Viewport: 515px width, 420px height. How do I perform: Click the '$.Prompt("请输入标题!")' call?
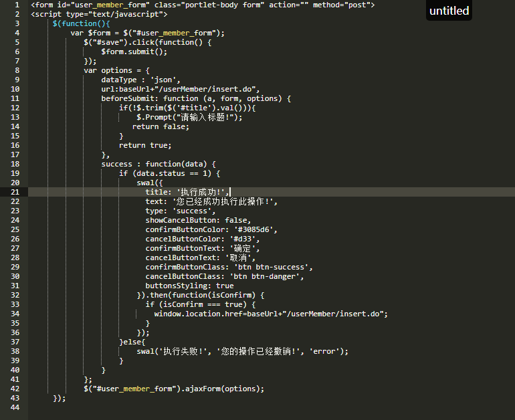tap(187, 117)
